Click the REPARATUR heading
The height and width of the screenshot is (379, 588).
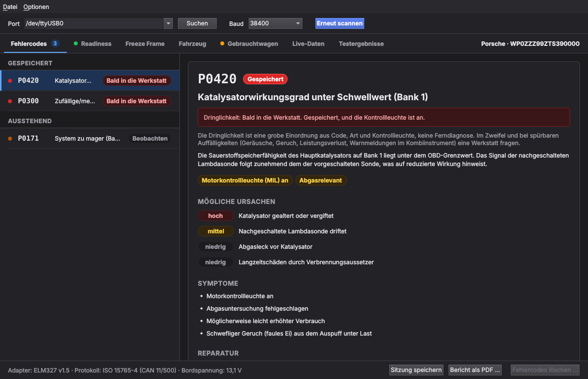(x=218, y=353)
